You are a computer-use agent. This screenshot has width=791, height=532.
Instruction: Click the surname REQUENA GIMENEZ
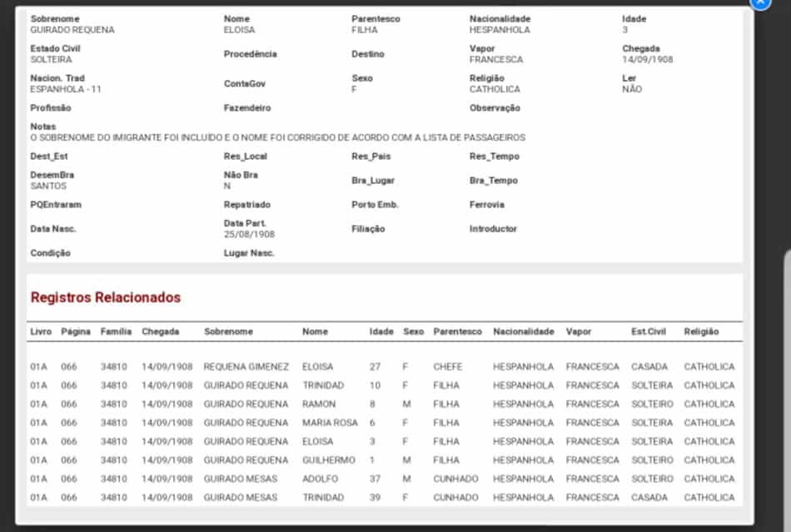tap(246, 366)
